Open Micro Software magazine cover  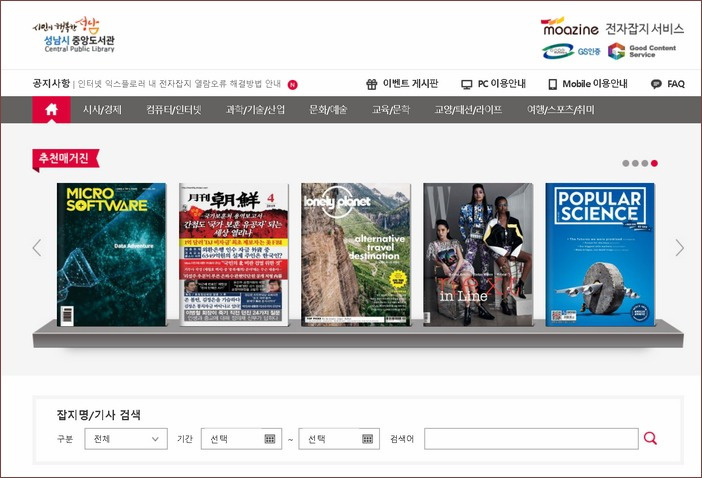111,254
